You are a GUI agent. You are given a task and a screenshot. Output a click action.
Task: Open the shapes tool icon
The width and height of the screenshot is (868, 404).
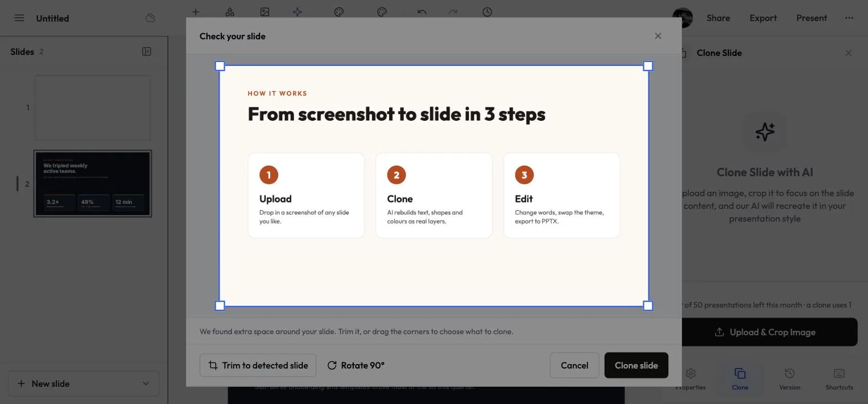pos(230,12)
